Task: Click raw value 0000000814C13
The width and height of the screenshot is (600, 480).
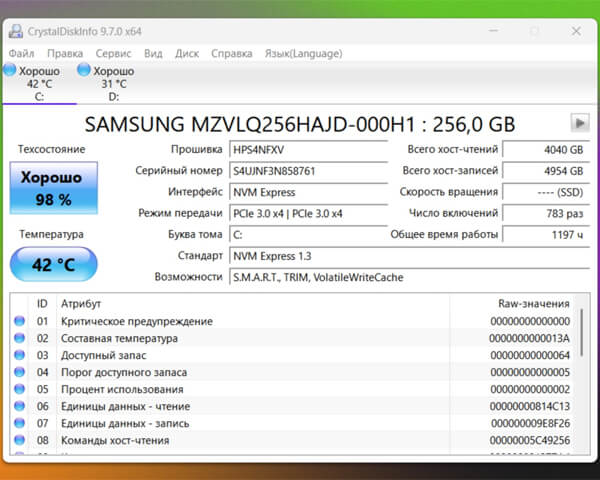Action: point(530,406)
